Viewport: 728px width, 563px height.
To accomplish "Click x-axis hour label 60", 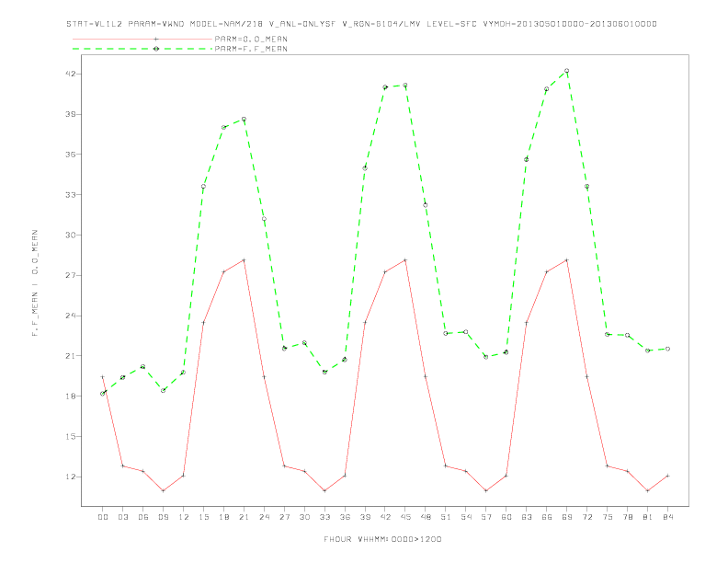I will 506,517.
